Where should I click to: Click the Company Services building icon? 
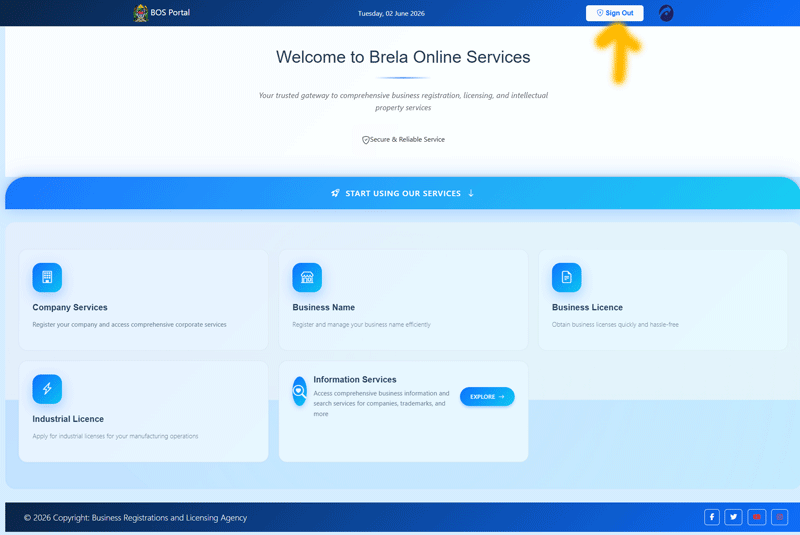47,277
